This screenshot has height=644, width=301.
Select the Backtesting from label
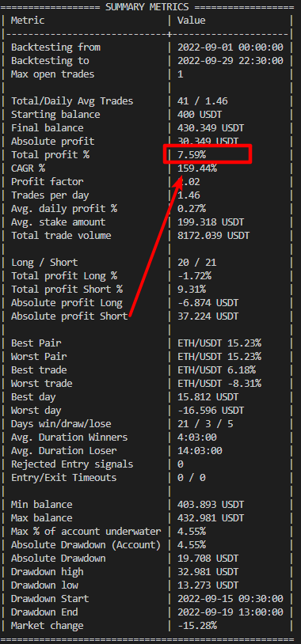55,47
